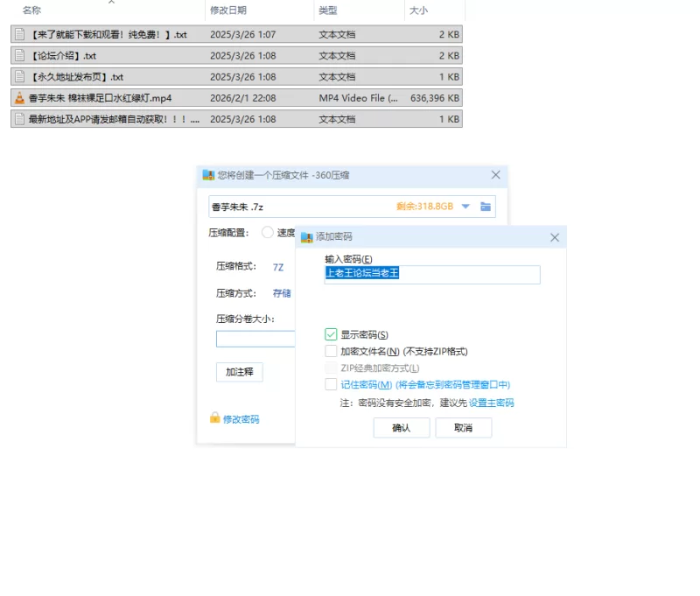Toggle the ZIP经典加密方式(L) checkbox

click(331, 368)
